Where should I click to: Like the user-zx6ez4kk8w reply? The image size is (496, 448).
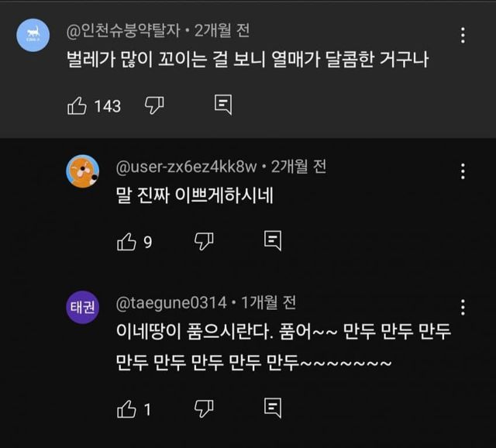click(x=126, y=242)
